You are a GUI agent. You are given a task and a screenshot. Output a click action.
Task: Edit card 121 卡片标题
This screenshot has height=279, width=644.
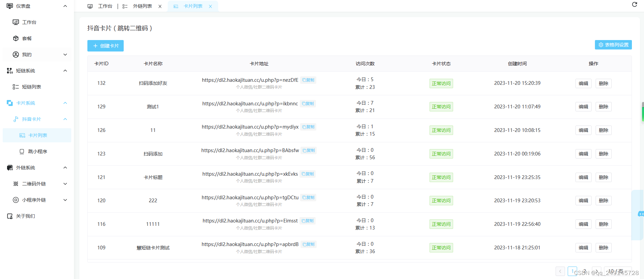pos(583,177)
